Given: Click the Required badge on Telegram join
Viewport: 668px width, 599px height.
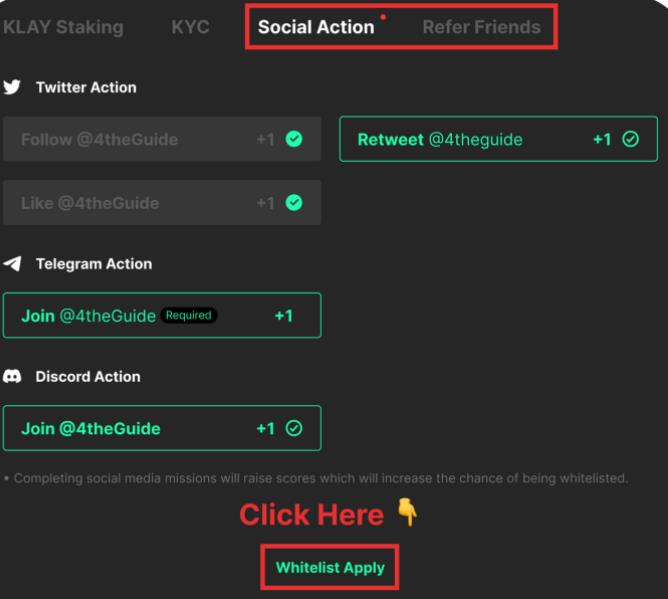Looking at the screenshot, I should pos(189,316).
